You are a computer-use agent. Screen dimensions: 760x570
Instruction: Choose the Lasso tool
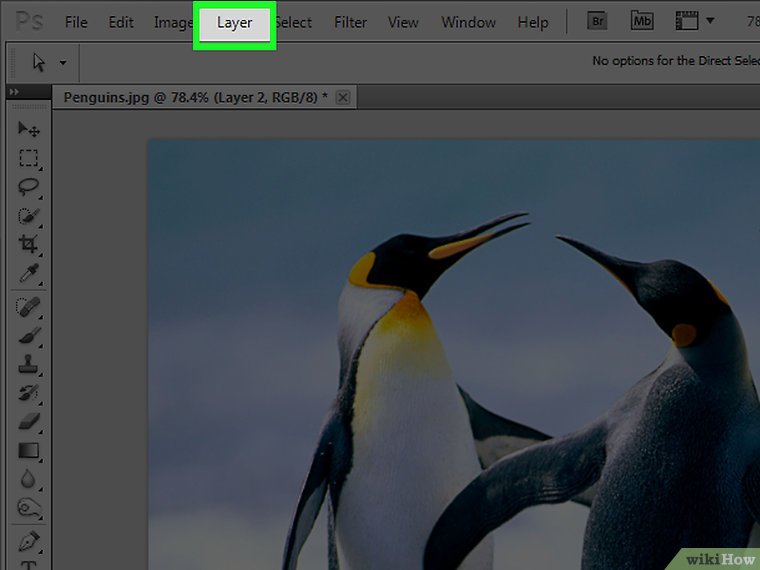coord(28,186)
